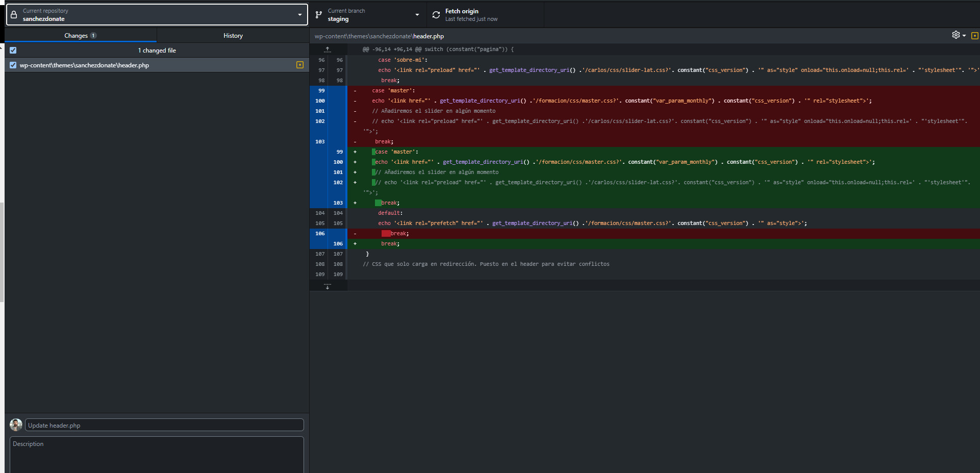
Task: Uncheck the header.php file checkbox
Action: pyautogui.click(x=13, y=65)
